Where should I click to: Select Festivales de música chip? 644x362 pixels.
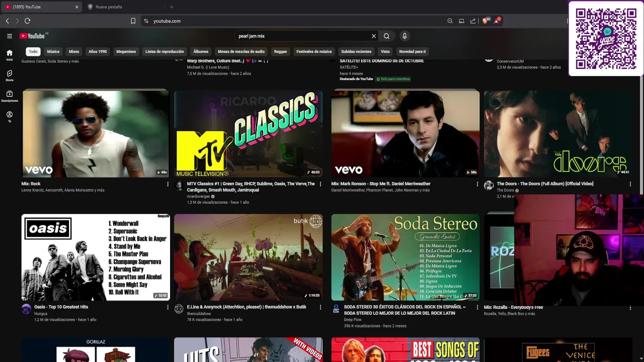(314, 51)
